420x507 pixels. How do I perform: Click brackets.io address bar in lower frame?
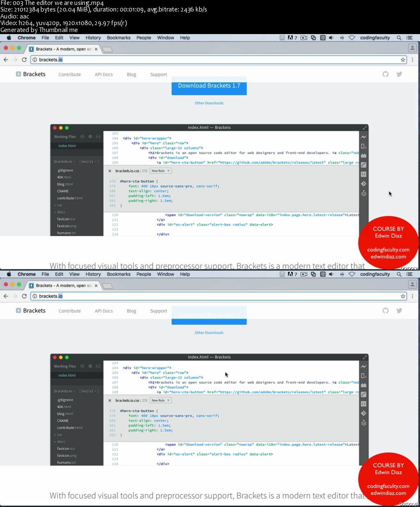pos(219,296)
